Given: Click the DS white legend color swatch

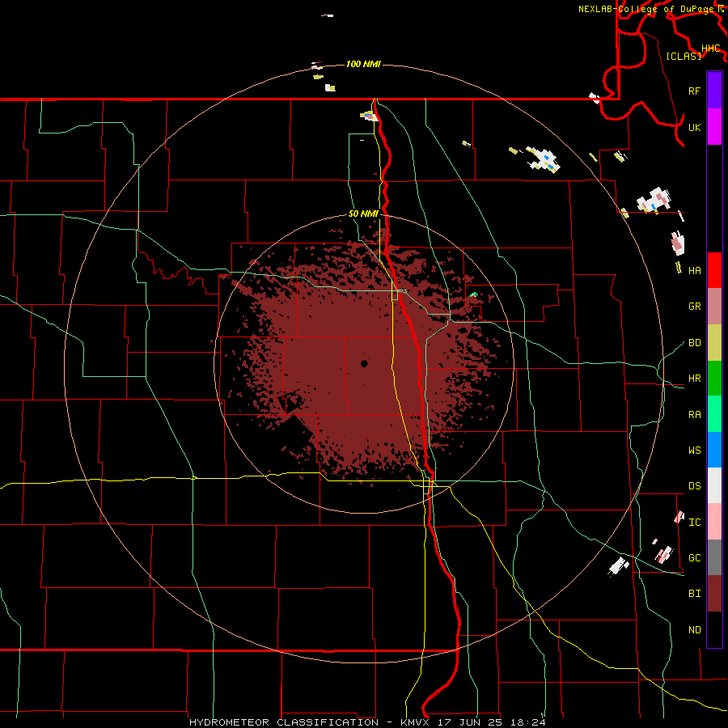Looking at the screenshot, I should [714, 485].
